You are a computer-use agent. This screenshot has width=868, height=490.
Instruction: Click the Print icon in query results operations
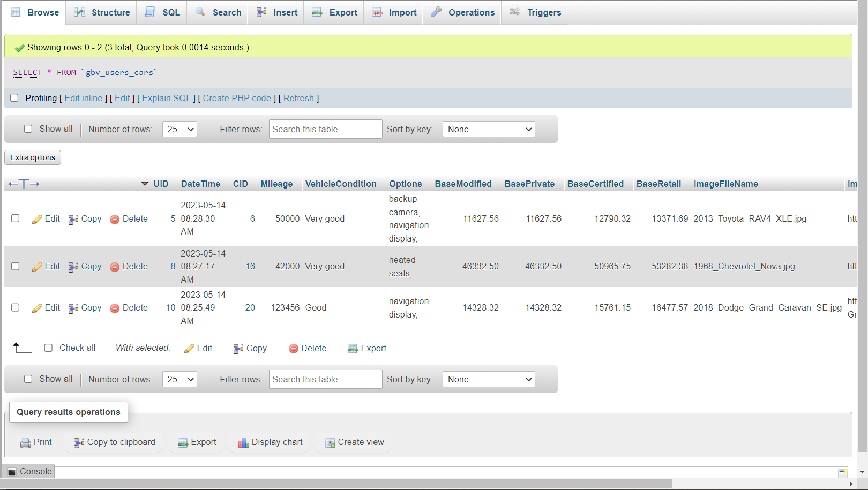pos(26,442)
